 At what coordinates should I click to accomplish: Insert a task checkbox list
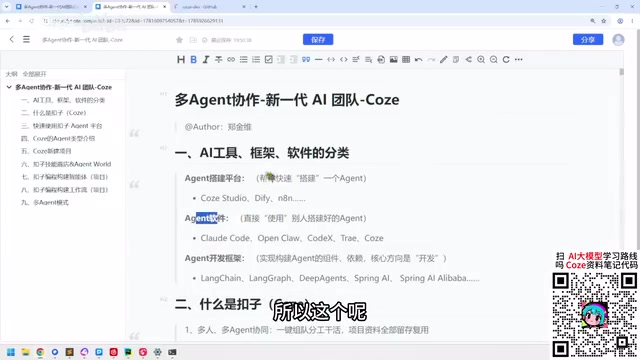point(269,60)
